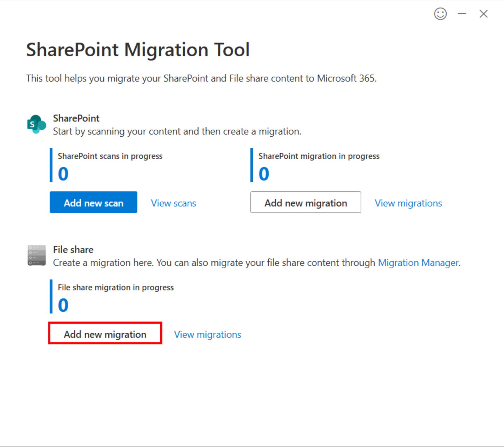Click the blue bar beside SharePoint scans counter

[51, 165]
